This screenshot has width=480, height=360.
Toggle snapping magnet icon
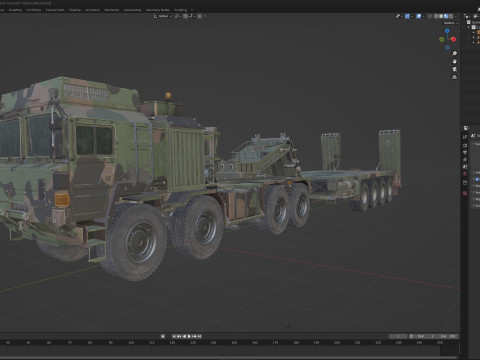185,16
